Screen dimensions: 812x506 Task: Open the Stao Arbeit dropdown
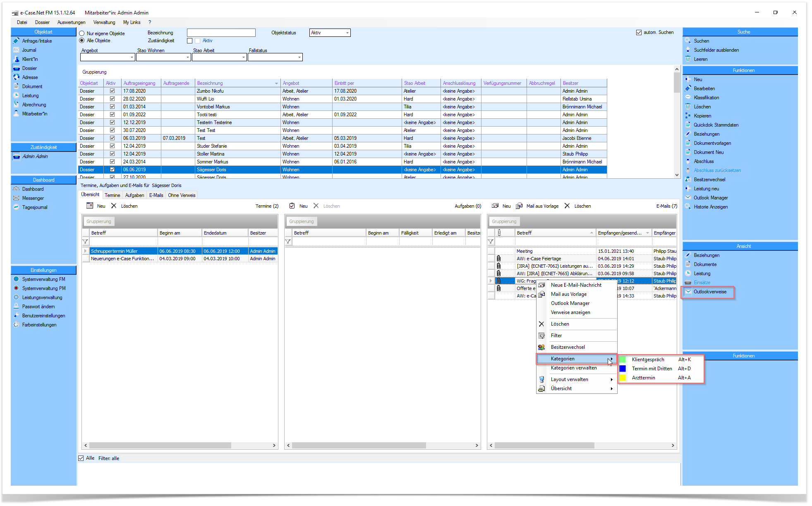[243, 58]
